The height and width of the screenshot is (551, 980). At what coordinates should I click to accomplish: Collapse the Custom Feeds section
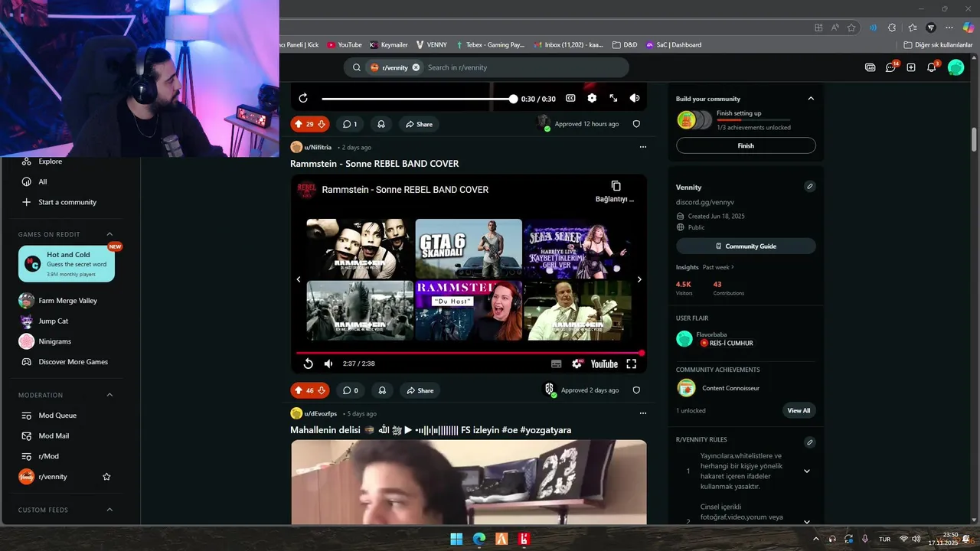click(109, 510)
